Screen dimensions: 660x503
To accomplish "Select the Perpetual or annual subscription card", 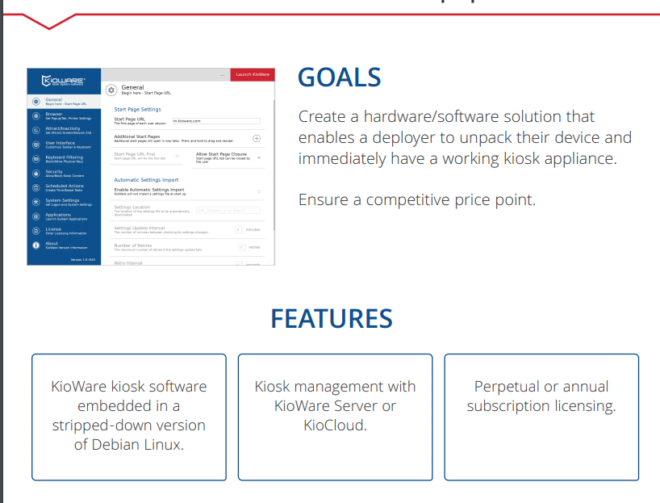I will coord(541,417).
